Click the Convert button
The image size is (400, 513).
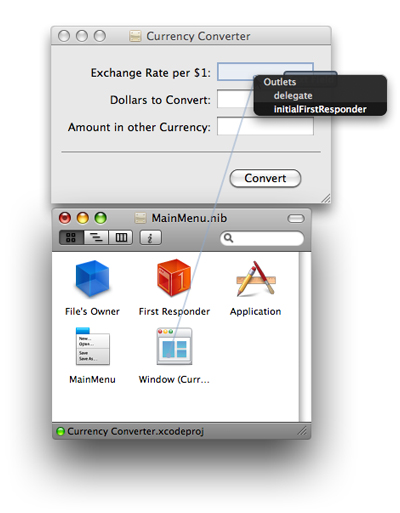point(265,178)
